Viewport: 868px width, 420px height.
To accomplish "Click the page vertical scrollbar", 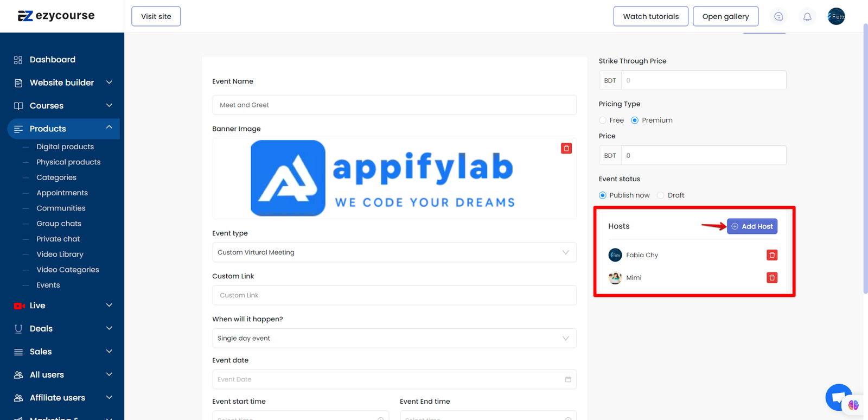I will [865, 163].
